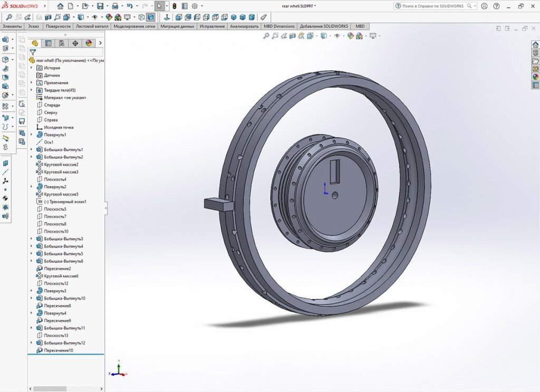Expand the История tree node
Screen dimensions: 540x392
(x=32, y=68)
